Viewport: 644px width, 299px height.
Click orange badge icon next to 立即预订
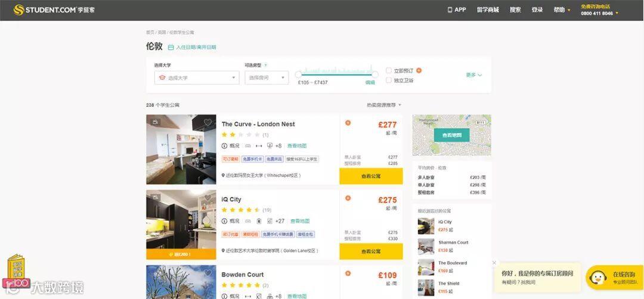click(419, 70)
